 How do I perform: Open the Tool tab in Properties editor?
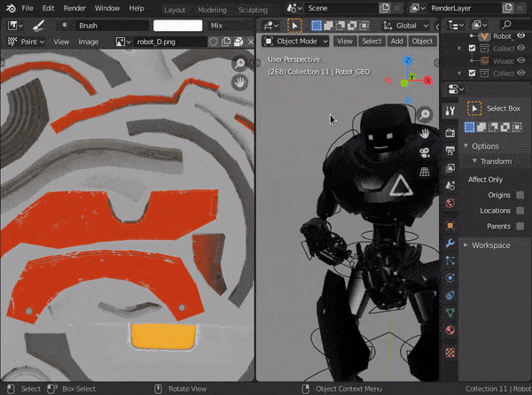point(450,111)
